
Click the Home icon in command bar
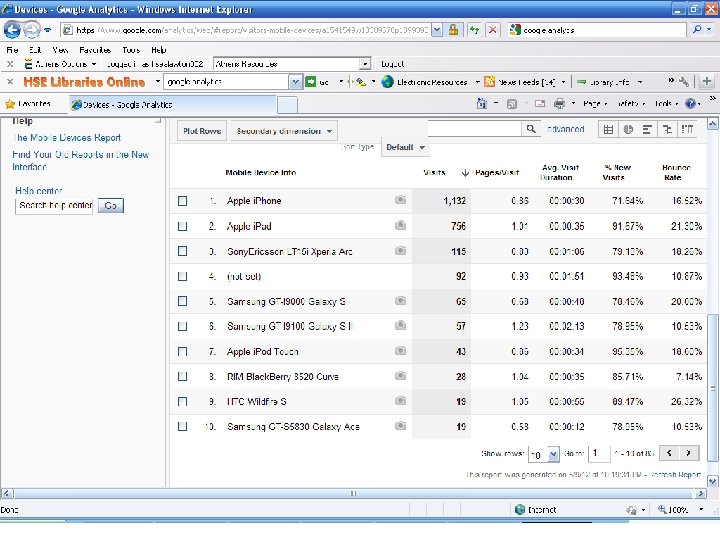pos(482,104)
